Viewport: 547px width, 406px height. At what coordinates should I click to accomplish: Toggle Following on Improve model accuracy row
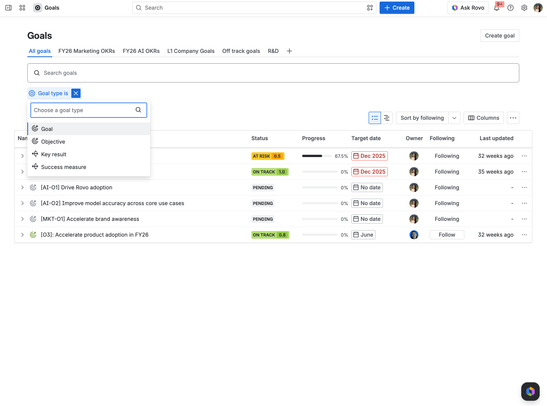[x=447, y=203]
